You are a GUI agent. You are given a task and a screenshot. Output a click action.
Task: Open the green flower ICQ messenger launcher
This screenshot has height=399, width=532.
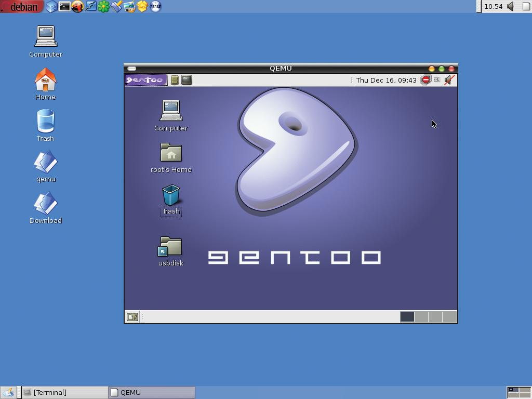pyautogui.click(x=103, y=6)
